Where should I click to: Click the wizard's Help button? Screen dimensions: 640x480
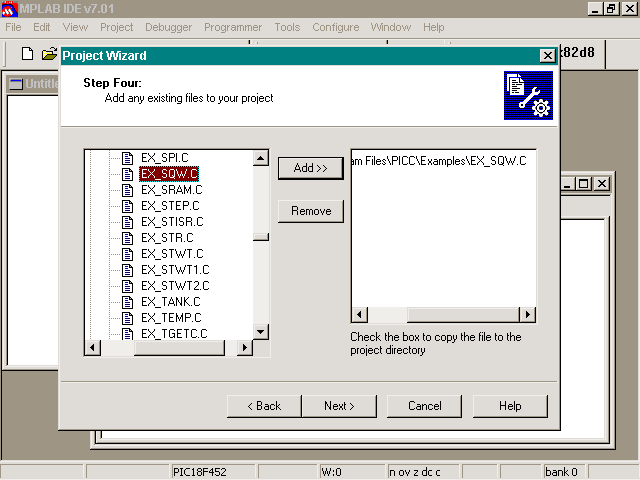[x=510, y=406]
